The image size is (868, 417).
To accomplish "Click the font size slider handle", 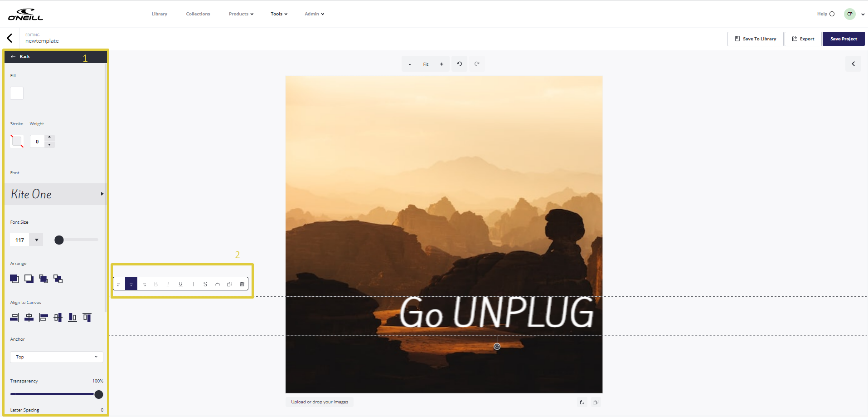I will click(59, 240).
